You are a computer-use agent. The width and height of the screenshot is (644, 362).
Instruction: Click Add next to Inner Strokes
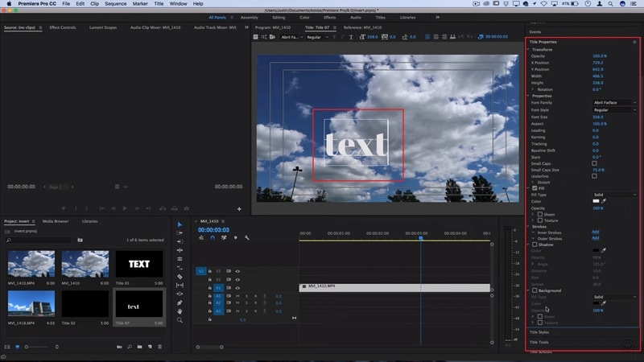coord(595,232)
